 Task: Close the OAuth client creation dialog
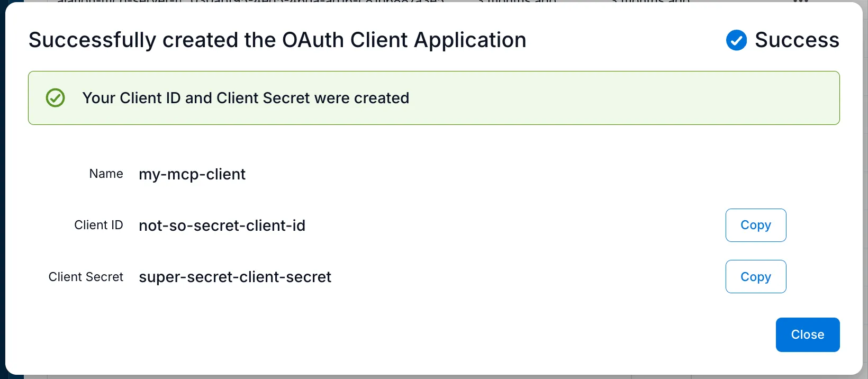click(x=807, y=335)
